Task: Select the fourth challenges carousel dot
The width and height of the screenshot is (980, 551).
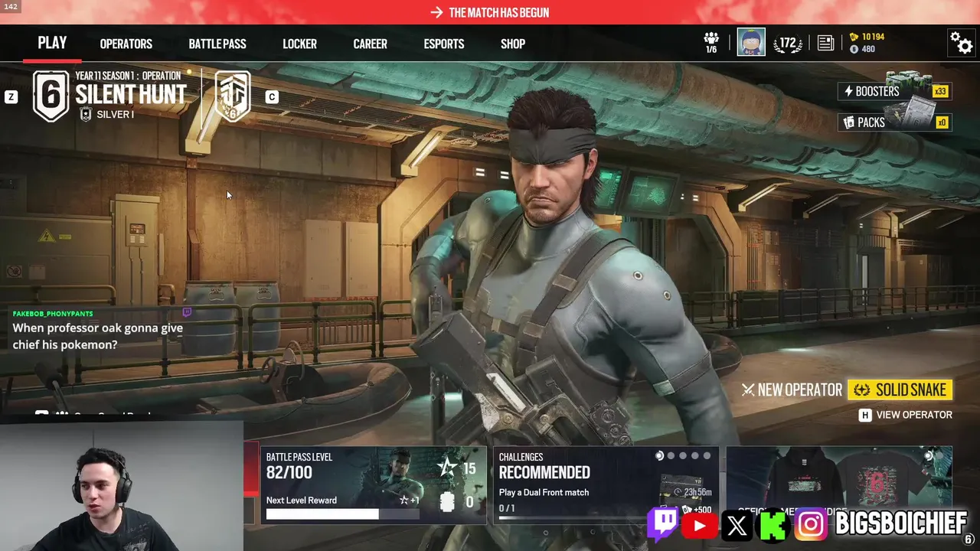Action: tap(695, 456)
